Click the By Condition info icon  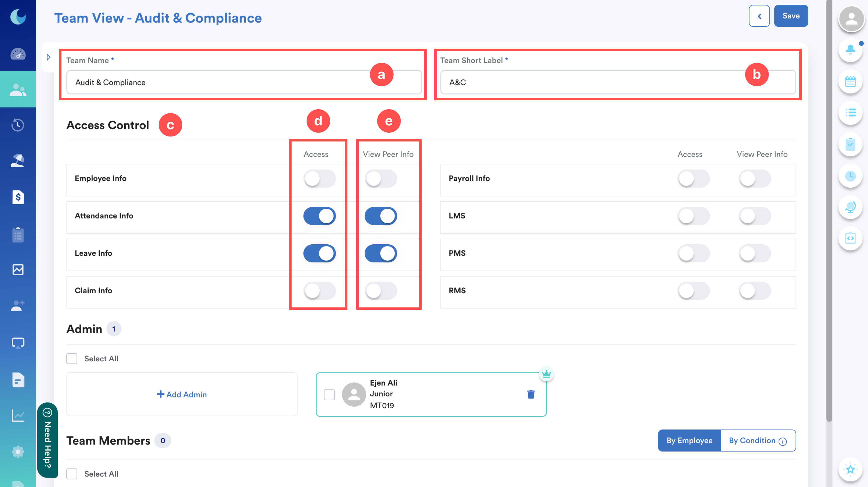[783, 441]
